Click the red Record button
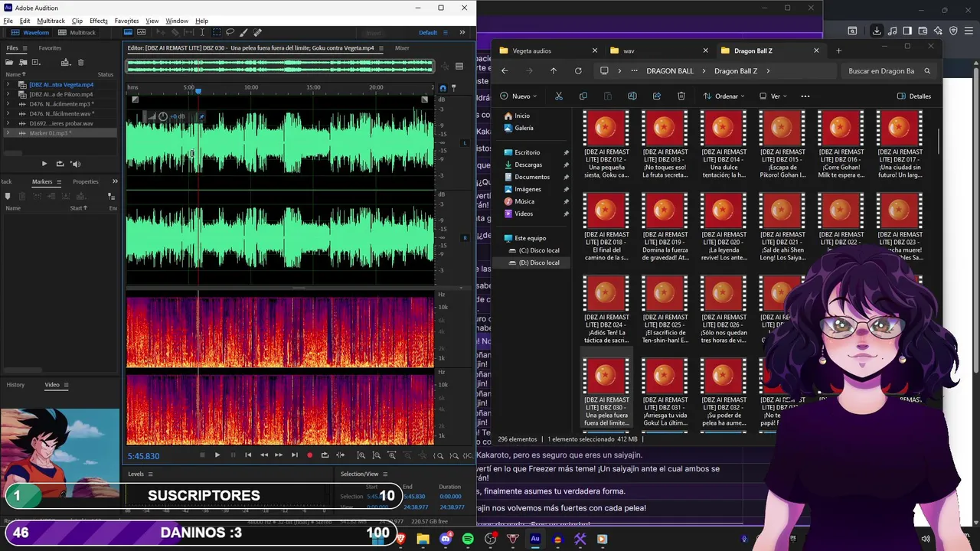The height and width of the screenshot is (551, 980). pyautogui.click(x=310, y=455)
